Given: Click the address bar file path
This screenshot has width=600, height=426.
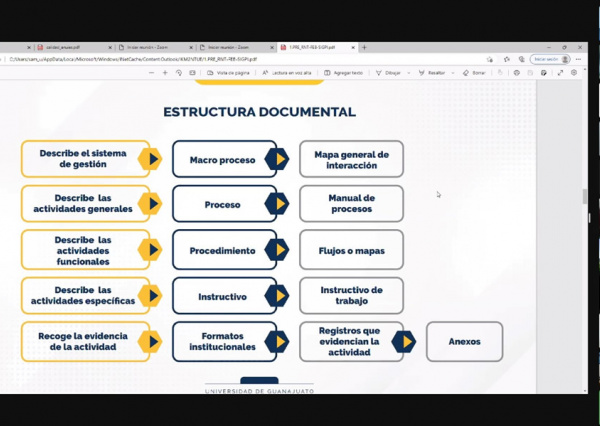Looking at the screenshot, I should (x=133, y=59).
